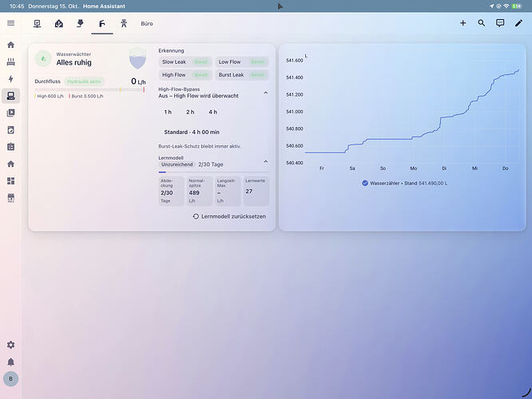Open the search magnifier icon
The height and width of the screenshot is (399, 532).
[482, 23]
